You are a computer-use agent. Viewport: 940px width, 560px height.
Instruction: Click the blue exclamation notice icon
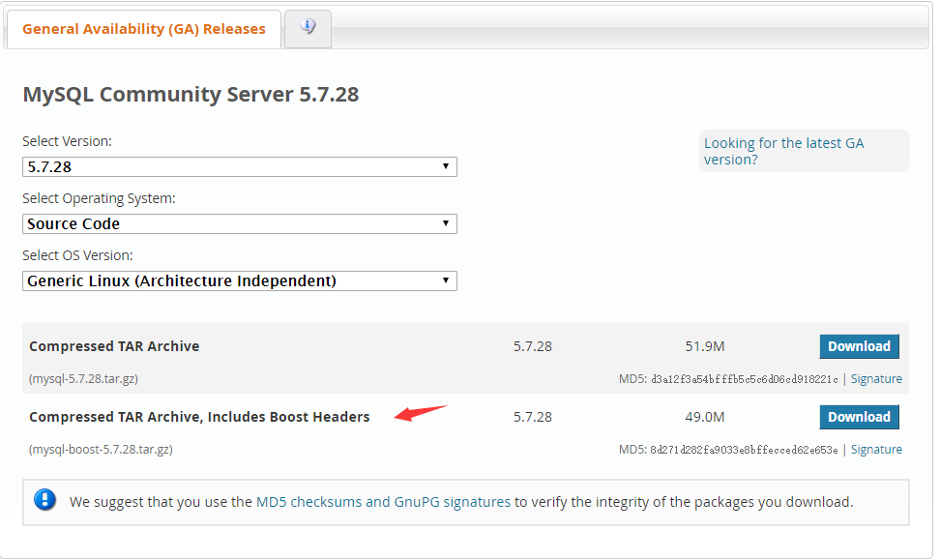click(x=44, y=499)
